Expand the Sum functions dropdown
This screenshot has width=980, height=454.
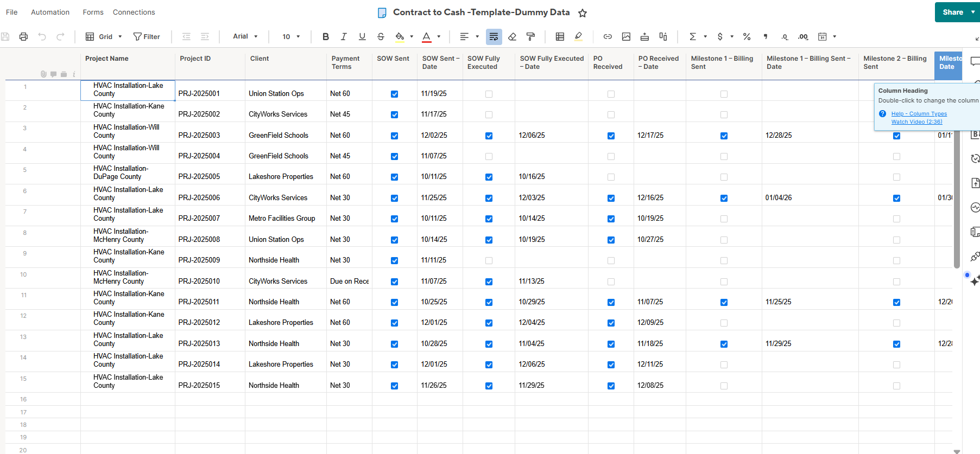point(705,36)
